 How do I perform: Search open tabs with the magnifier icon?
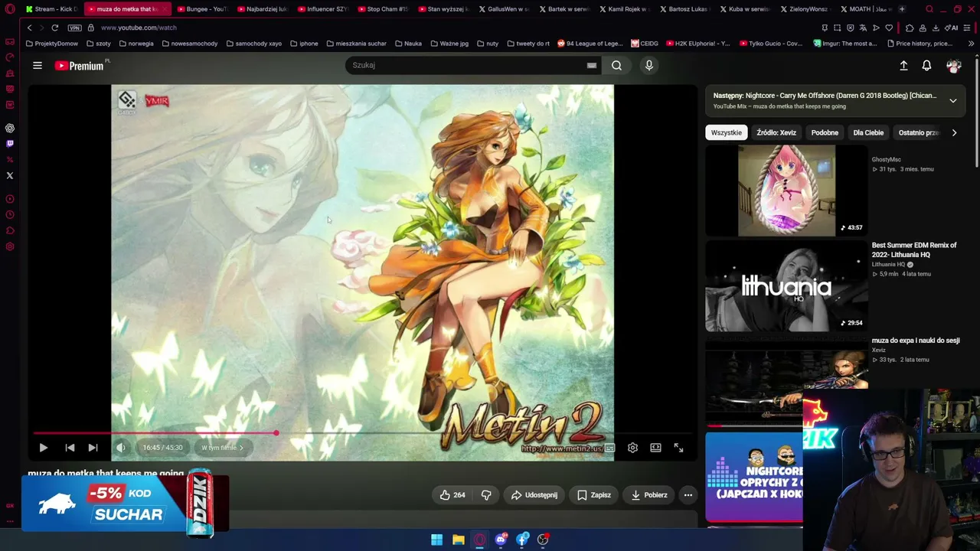(x=929, y=9)
